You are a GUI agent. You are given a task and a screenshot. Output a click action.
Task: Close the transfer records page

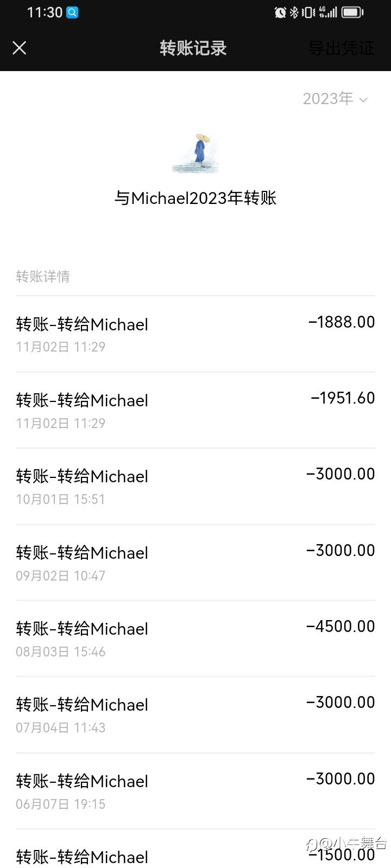pyautogui.click(x=20, y=48)
